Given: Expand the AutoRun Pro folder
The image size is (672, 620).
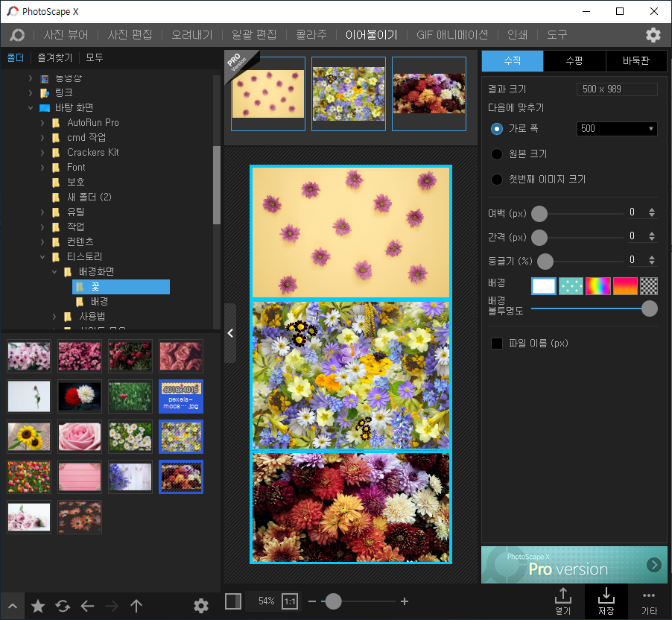Looking at the screenshot, I should click(42, 123).
